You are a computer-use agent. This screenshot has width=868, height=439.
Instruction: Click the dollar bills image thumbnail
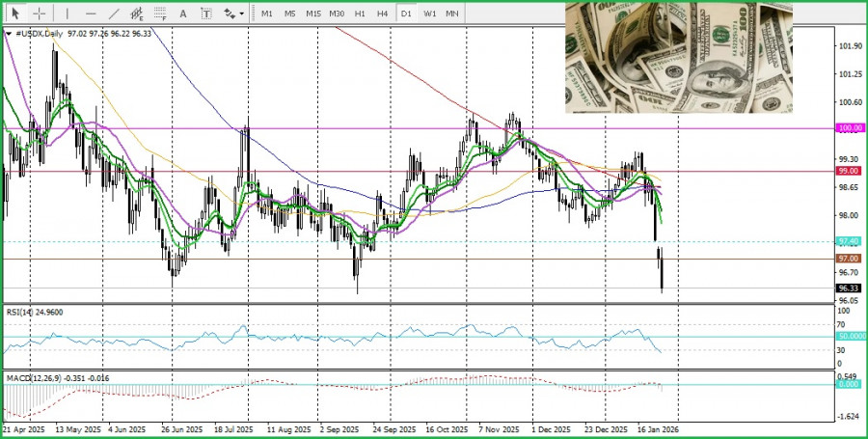click(x=678, y=58)
